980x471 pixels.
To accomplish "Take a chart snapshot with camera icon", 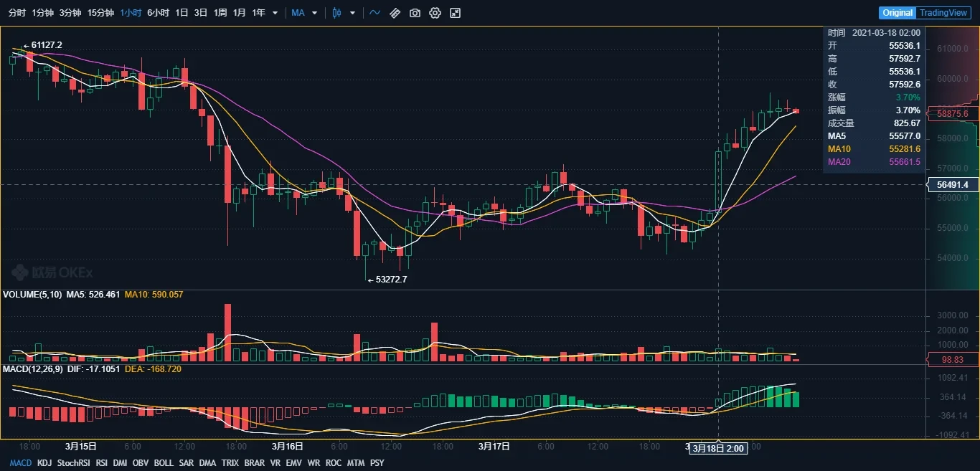I will coord(415,13).
